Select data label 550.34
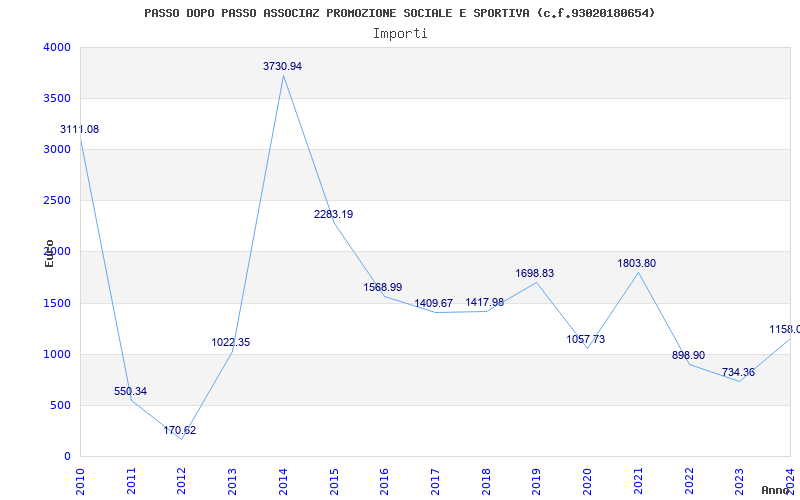The image size is (800, 500). [131, 391]
